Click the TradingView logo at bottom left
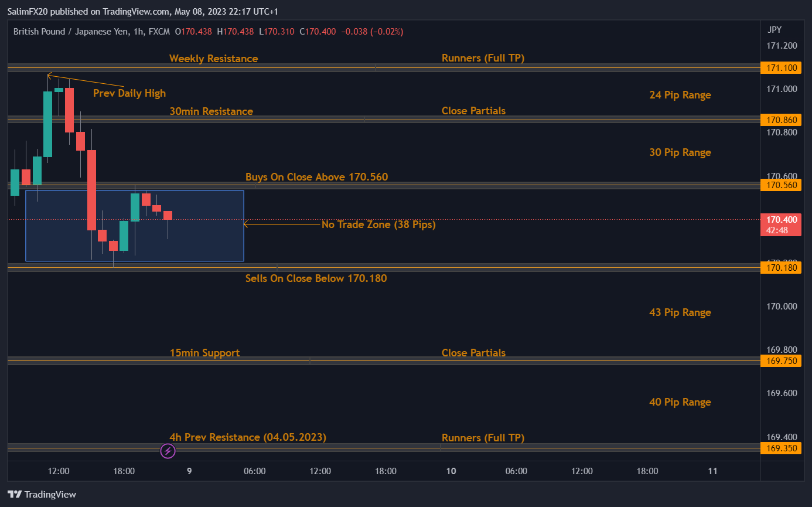 pyautogui.click(x=42, y=494)
